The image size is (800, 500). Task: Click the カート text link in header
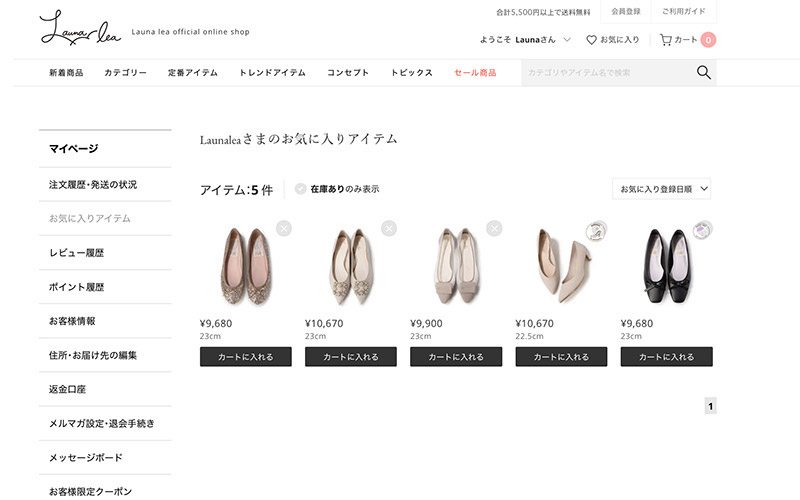point(686,40)
